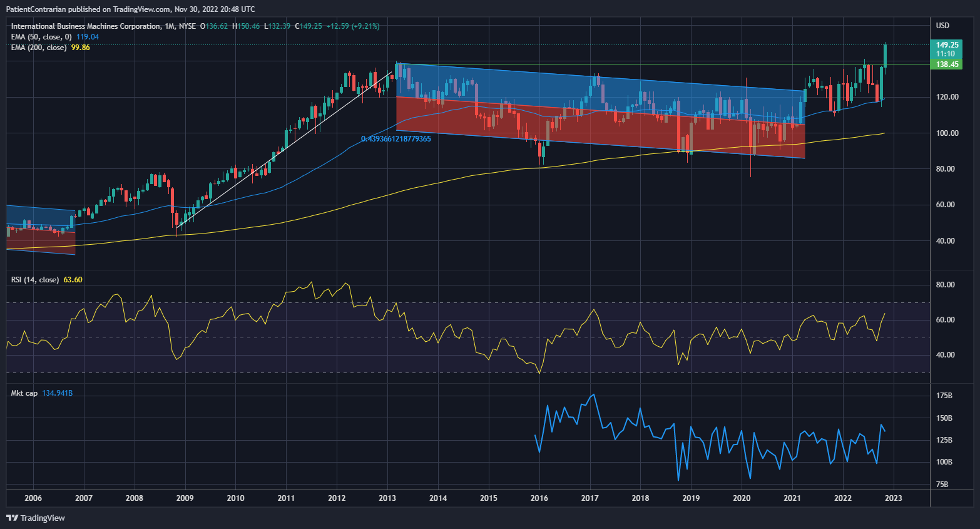This screenshot has height=529, width=980.
Task: Click the 2022 year label on time axis
Action: pos(843,498)
